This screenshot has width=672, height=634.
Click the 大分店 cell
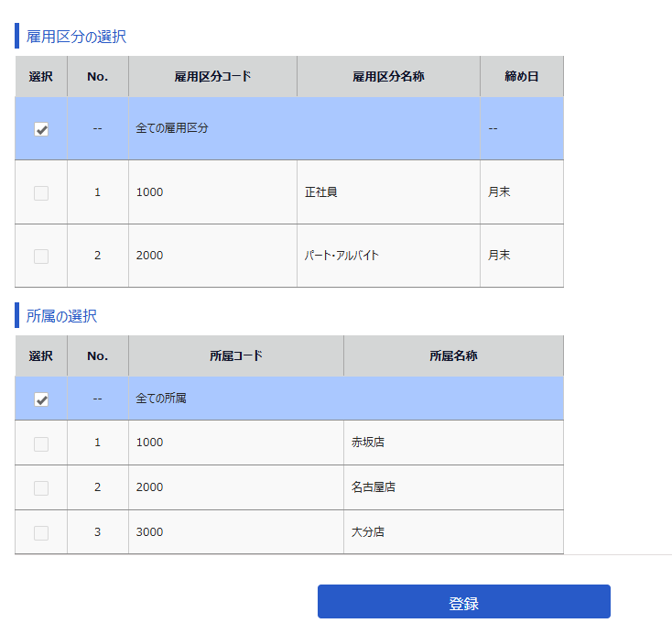(x=453, y=532)
